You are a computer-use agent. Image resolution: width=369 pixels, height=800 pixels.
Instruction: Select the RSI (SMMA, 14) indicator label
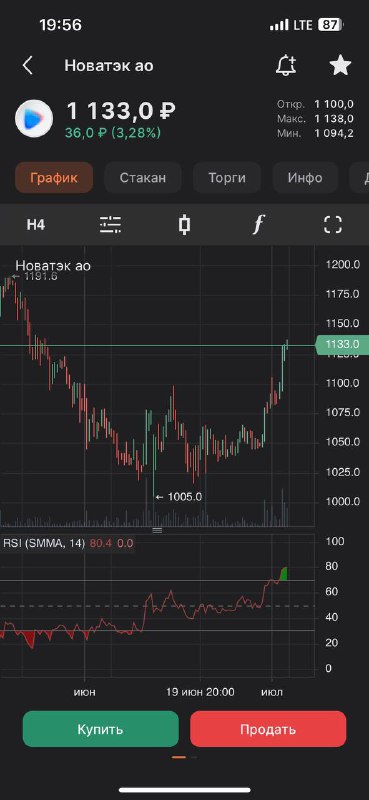point(44,543)
